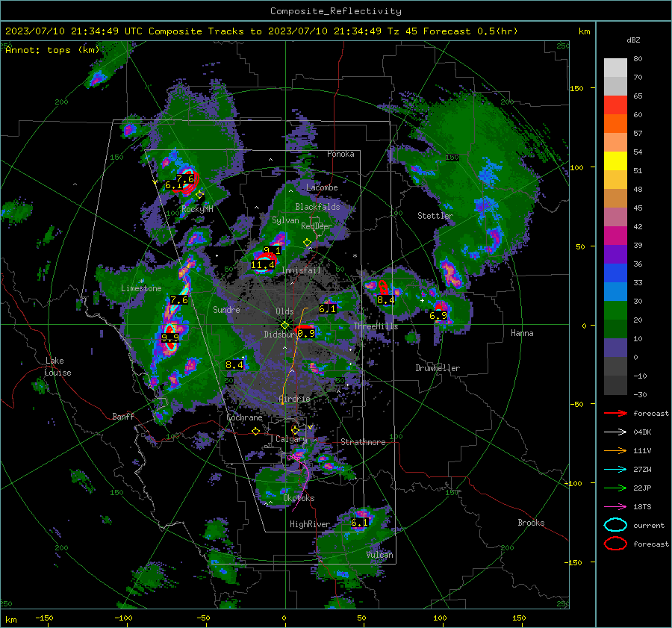Click the RedDeer city label
Screen dimensions: 672x628
pyautogui.click(x=317, y=226)
